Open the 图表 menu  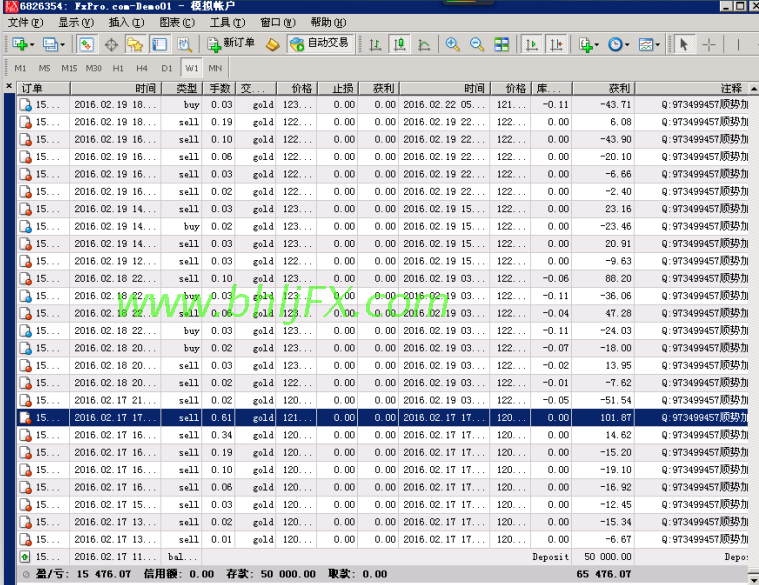pyautogui.click(x=177, y=22)
